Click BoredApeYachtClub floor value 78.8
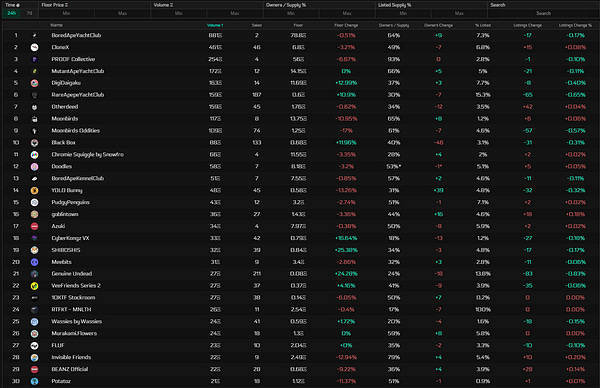Image resolution: width=600 pixels, height=388 pixels. [298, 36]
